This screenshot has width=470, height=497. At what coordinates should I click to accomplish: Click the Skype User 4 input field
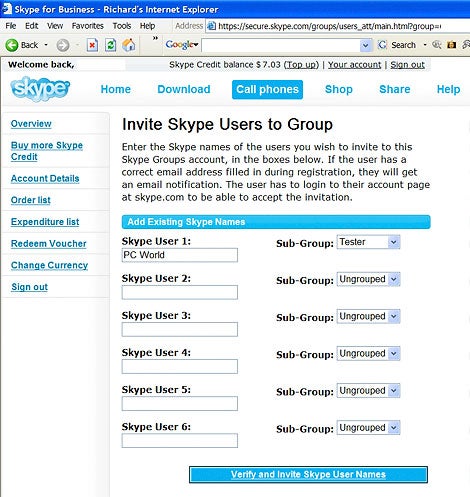click(180, 366)
